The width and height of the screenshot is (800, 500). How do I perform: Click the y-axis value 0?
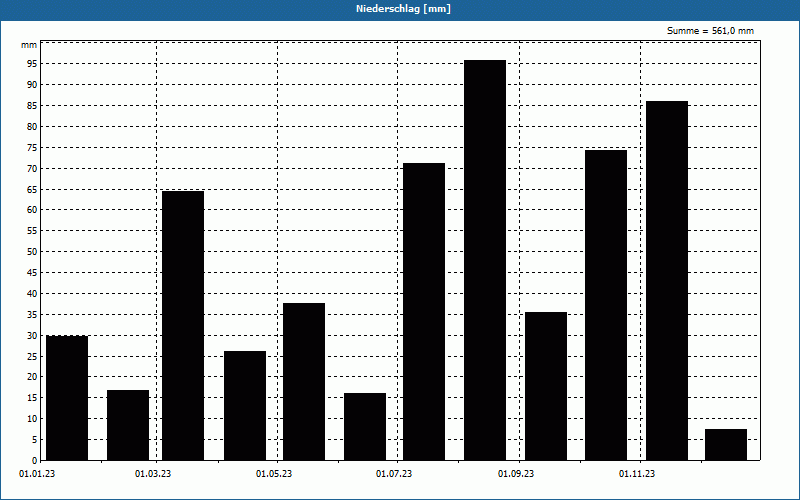35,460
